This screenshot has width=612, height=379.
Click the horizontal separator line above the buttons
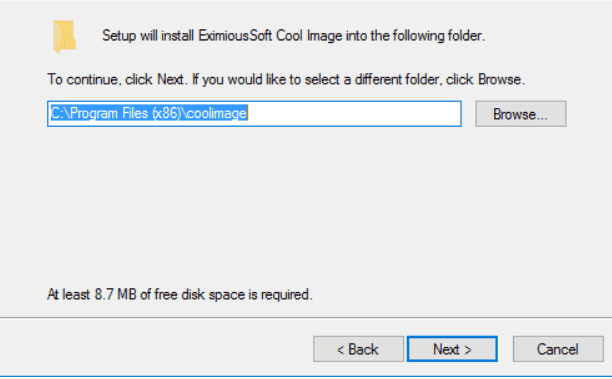[x=306, y=318]
